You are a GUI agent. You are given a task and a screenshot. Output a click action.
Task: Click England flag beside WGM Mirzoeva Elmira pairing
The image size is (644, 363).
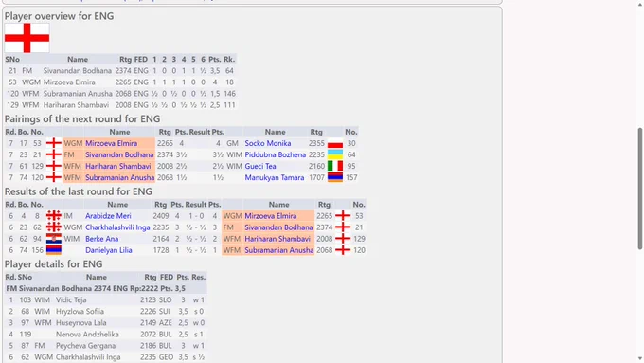click(x=54, y=143)
